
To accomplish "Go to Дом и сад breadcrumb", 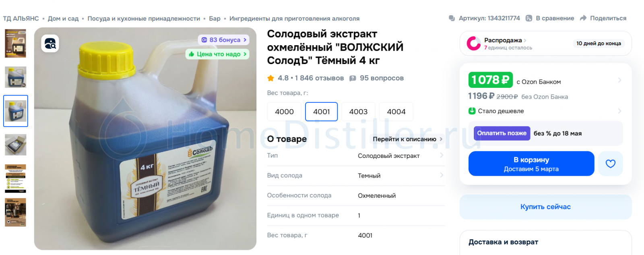I will click(x=63, y=19).
